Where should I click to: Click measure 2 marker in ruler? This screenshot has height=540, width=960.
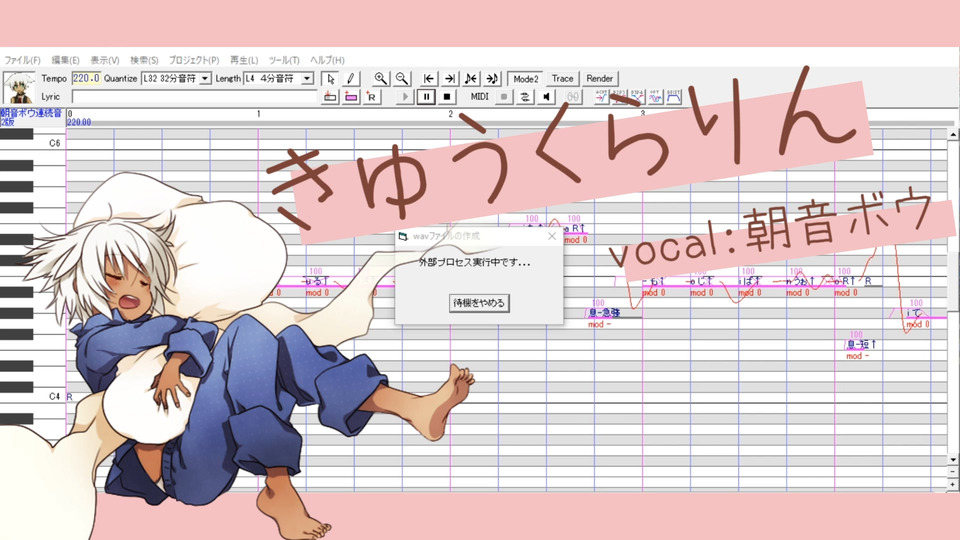(x=451, y=114)
